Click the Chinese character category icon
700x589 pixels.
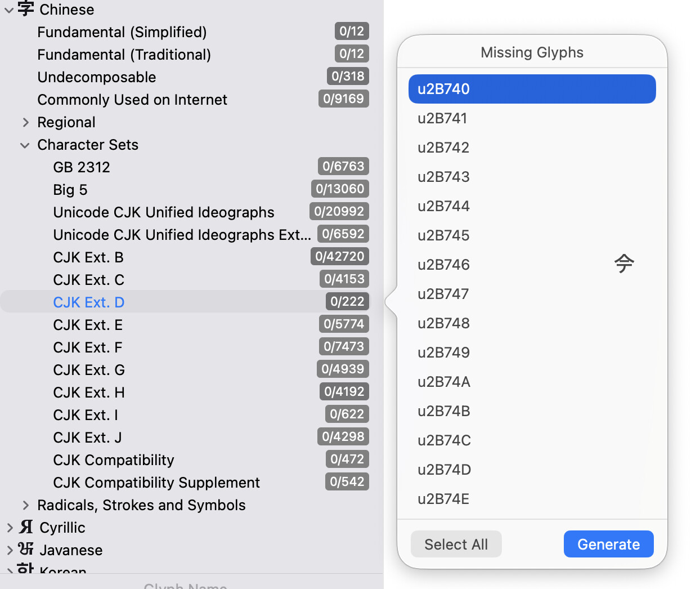[26, 9]
